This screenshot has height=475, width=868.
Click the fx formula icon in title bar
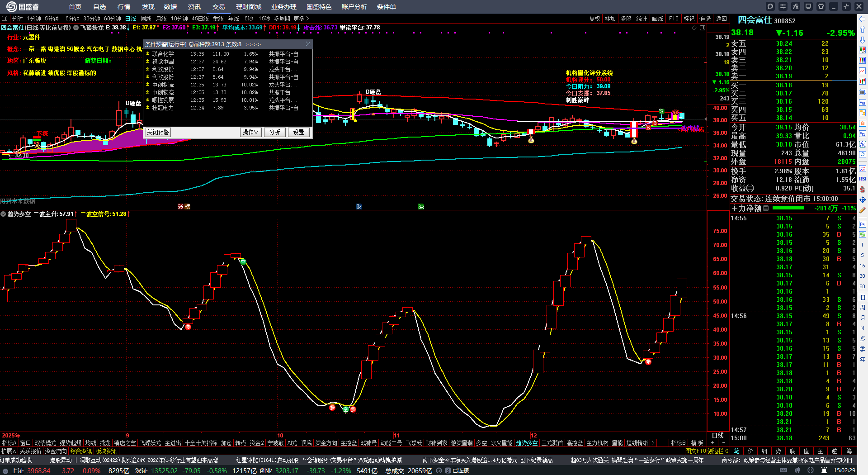(x=796, y=6)
